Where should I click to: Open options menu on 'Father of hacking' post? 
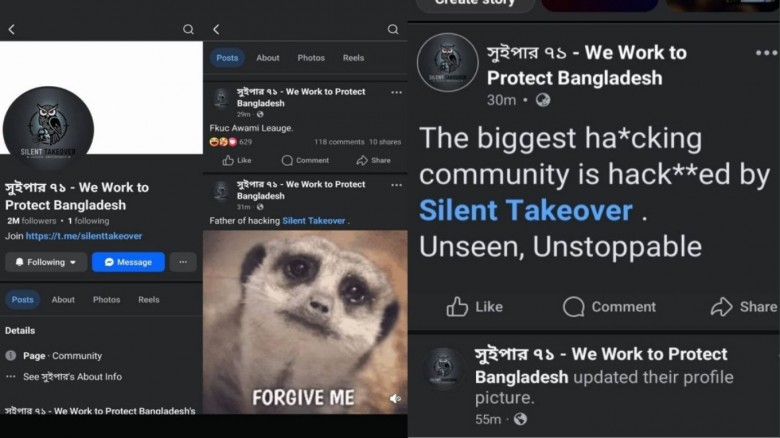[x=396, y=185]
